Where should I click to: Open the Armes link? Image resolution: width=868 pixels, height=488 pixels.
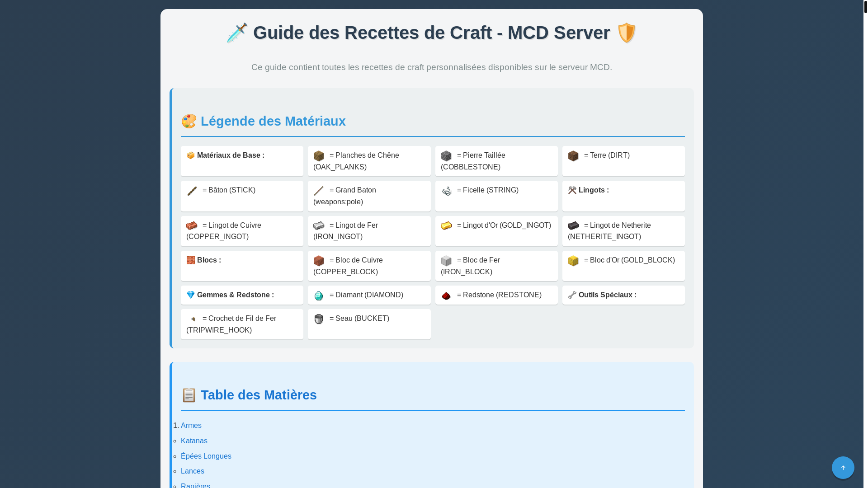coord(191,426)
